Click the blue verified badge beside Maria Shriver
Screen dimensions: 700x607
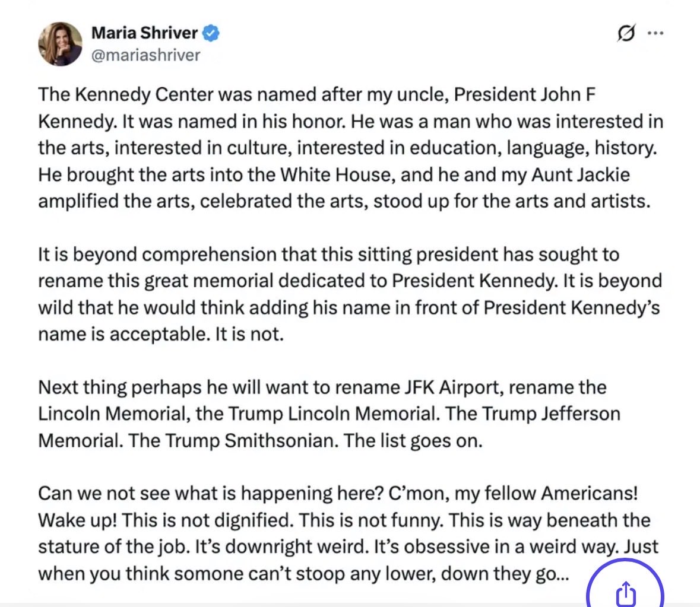click(x=210, y=33)
